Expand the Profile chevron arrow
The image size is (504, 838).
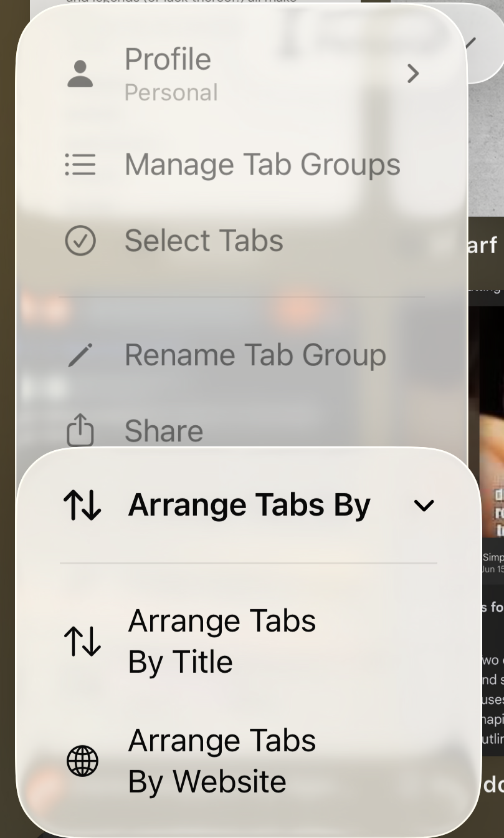click(413, 74)
